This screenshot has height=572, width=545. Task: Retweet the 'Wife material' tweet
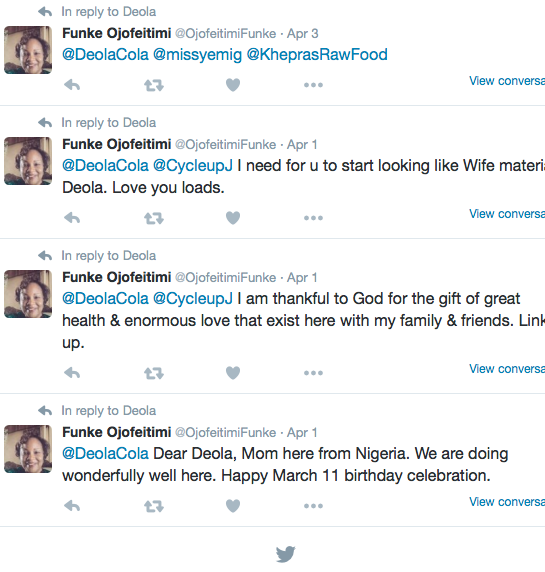[154, 219]
